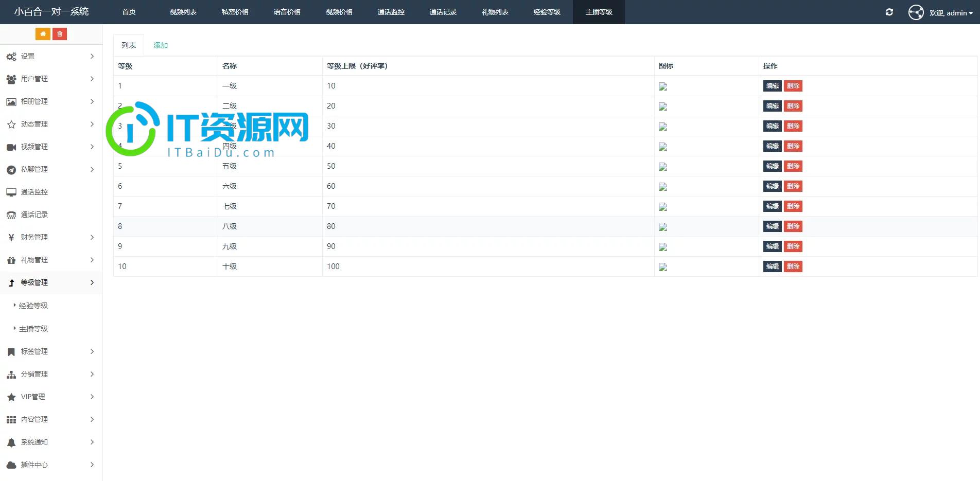Click the red trash icon button

pyautogui.click(x=60, y=34)
